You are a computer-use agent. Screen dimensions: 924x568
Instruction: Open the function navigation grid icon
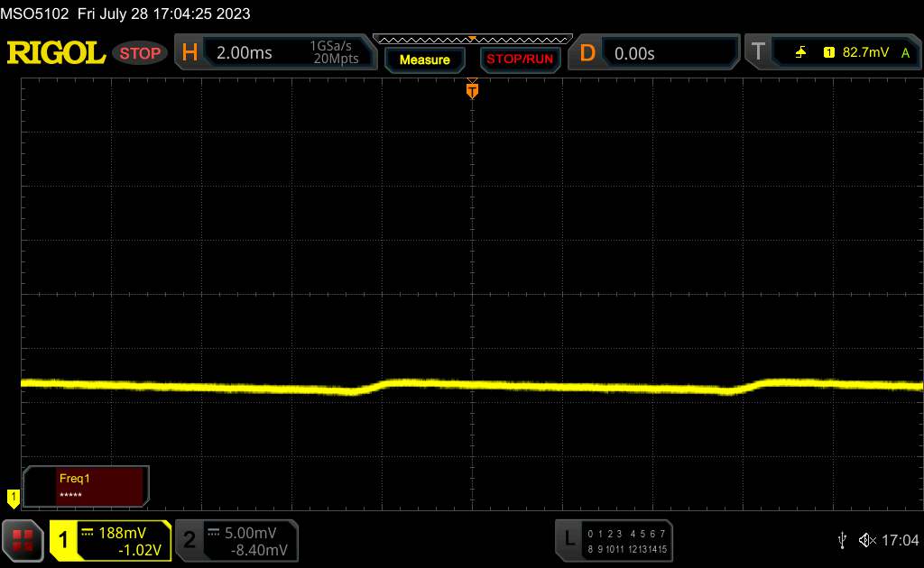23,540
